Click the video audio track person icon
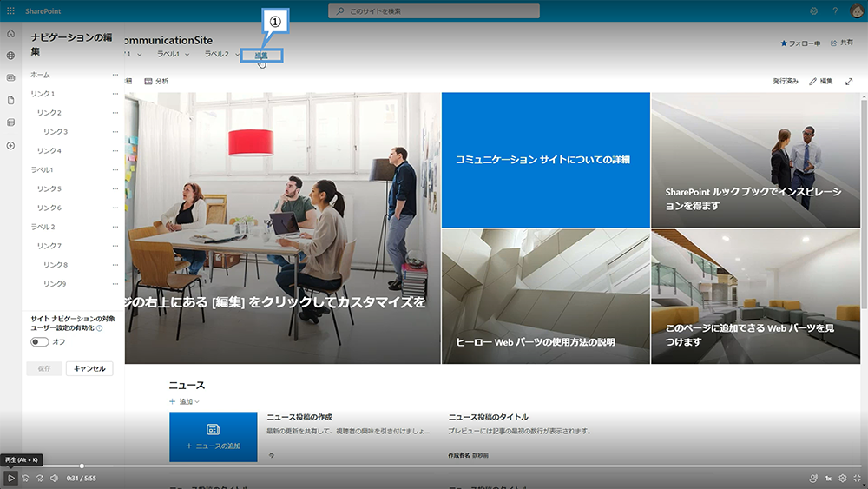 click(813, 478)
